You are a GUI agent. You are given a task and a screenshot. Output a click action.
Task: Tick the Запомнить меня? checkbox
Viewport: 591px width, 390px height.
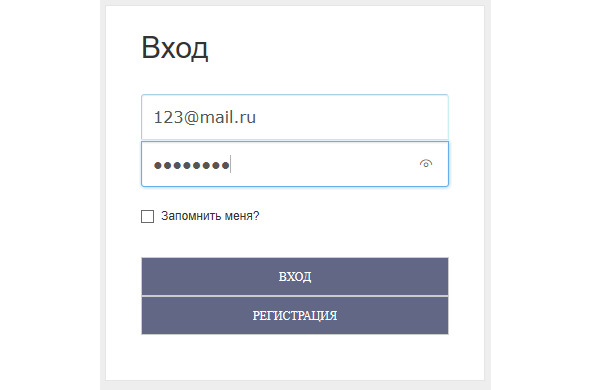147,216
